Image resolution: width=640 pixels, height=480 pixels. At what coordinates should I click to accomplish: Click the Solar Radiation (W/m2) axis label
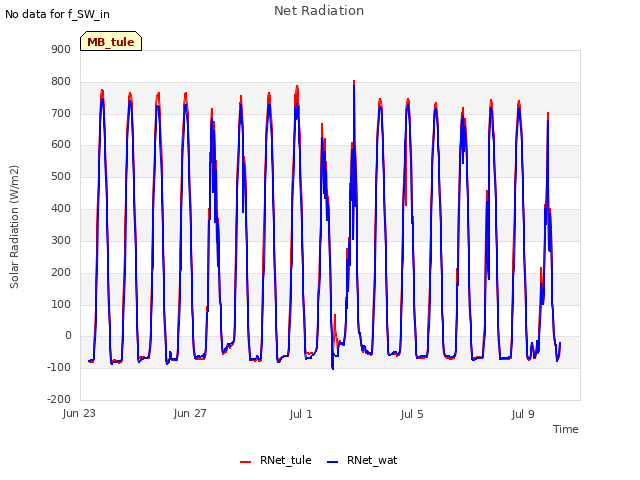(14, 227)
